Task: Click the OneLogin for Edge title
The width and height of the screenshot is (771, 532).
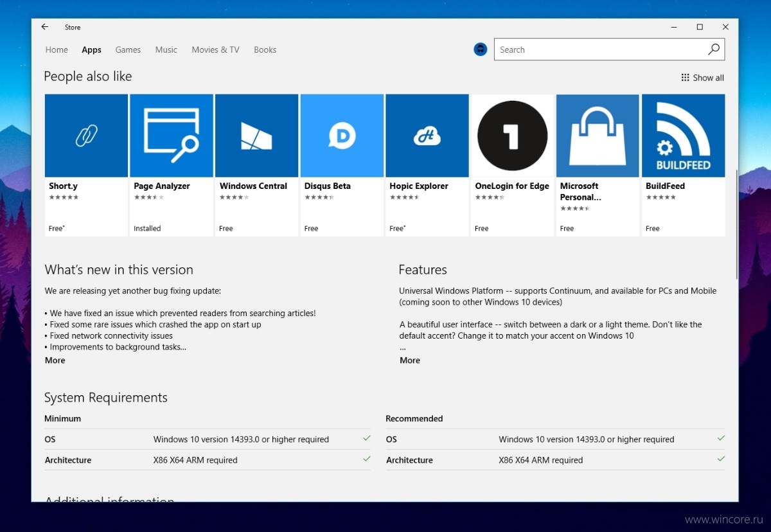Action: 512,186
